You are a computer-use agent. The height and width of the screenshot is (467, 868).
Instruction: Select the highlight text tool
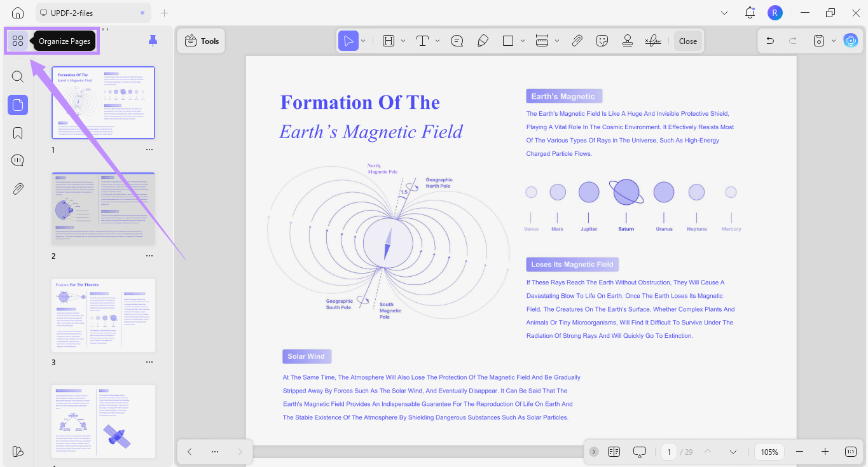389,41
